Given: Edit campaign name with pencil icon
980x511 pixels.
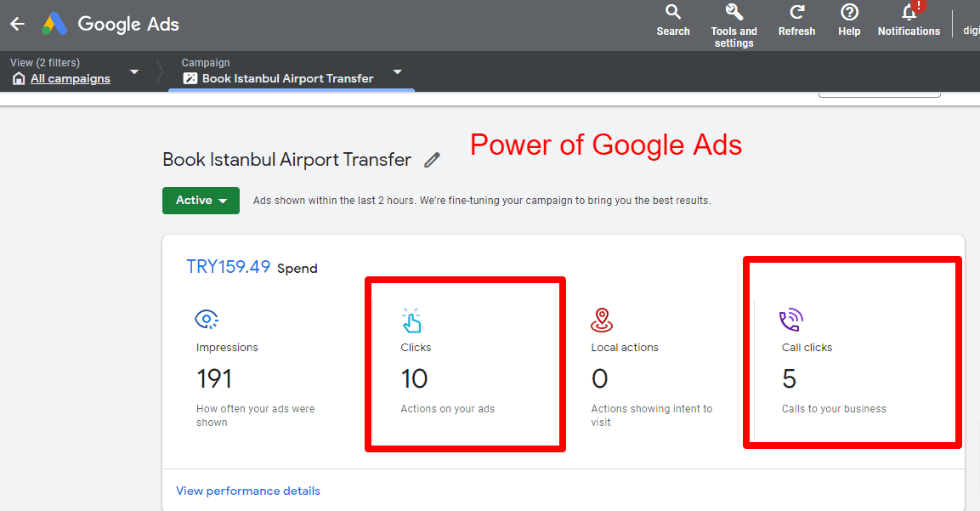Looking at the screenshot, I should 433,160.
